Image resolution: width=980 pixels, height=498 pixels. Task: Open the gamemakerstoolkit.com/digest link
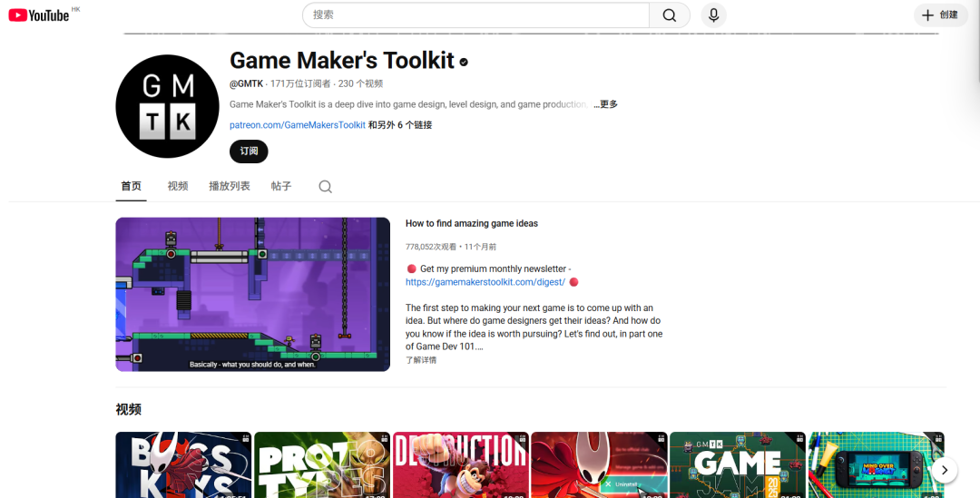pyautogui.click(x=485, y=282)
